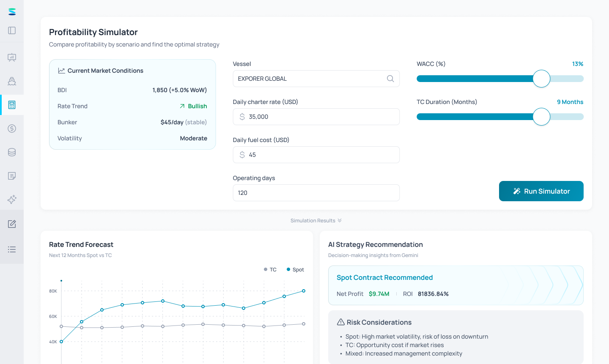Open the notes document sidebar icon
The width and height of the screenshot is (609, 364).
click(12, 176)
